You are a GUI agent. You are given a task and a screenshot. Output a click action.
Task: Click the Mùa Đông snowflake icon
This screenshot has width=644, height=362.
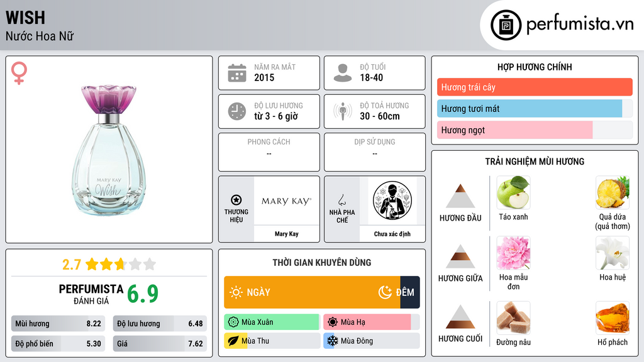[x=333, y=341]
